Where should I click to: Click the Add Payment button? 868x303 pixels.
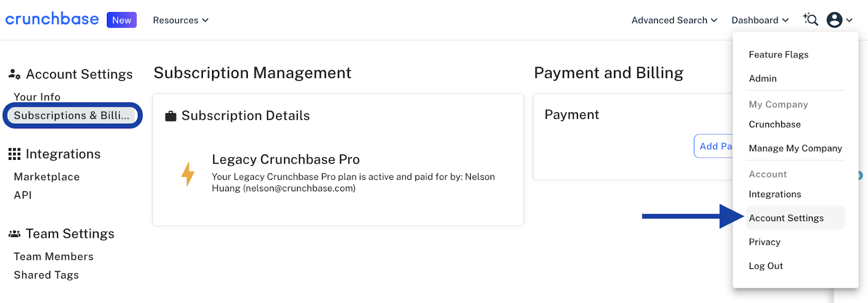(714, 146)
